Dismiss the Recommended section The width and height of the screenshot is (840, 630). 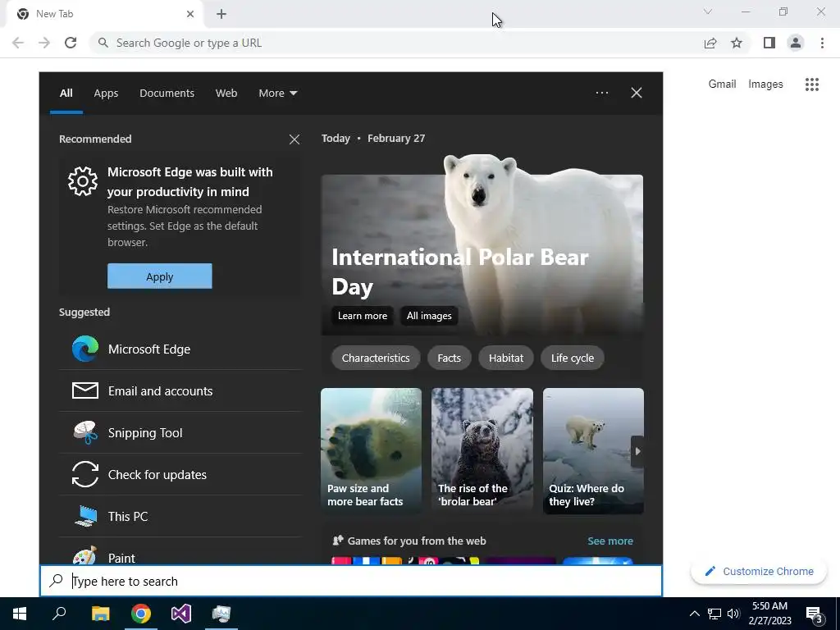pyautogui.click(x=294, y=139)
